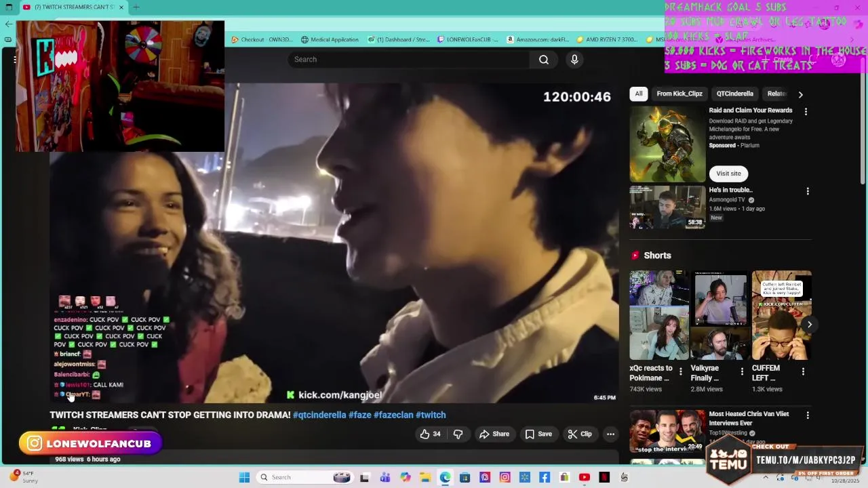Open Microsoft Store from the taskbar
Viewport: 868px width, 488px height.
pos(465,477)
